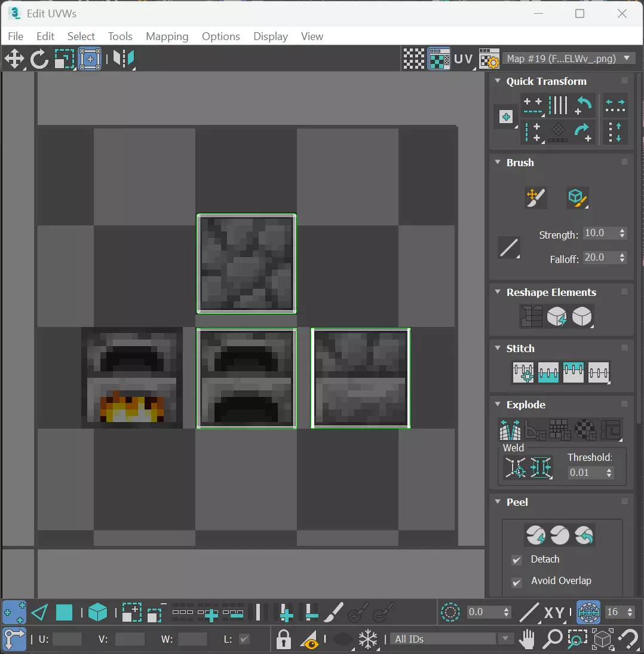Adjust the brush Falloff spinner arrows
Image resolution: width=644 pixels, height=654 pixels.
click(x=622, y=258)
